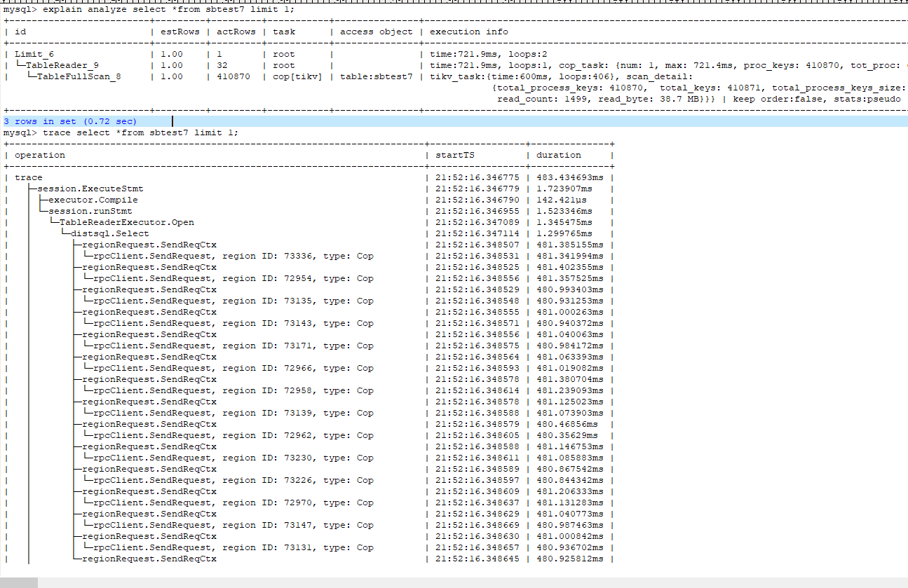Click the TableFullScan_8 plan row id
Screen dimensions: 908x588
coord(79,76)
